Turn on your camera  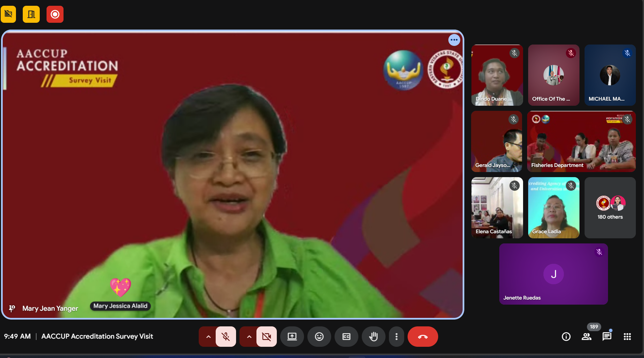pos(267,337)
